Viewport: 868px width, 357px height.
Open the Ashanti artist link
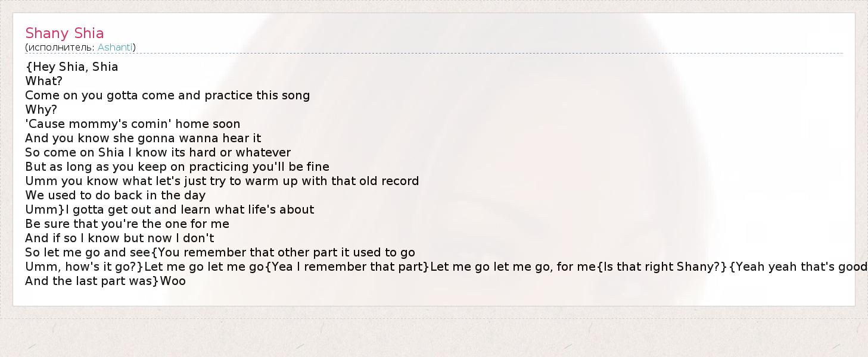pos(115,47)
